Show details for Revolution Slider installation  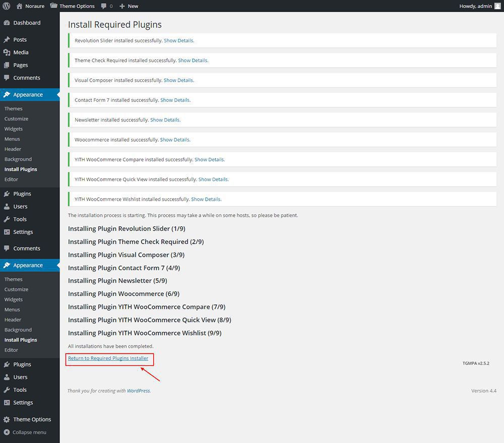pos(178,40)
